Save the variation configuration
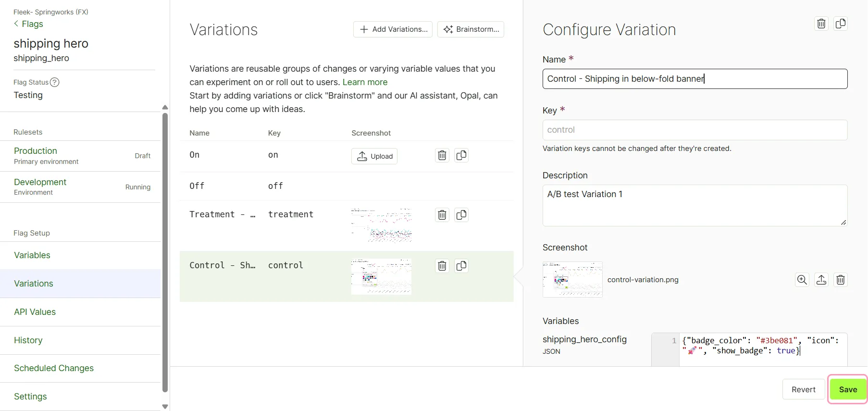The height and width of the screenshot is (411, 868). point(848,389)
